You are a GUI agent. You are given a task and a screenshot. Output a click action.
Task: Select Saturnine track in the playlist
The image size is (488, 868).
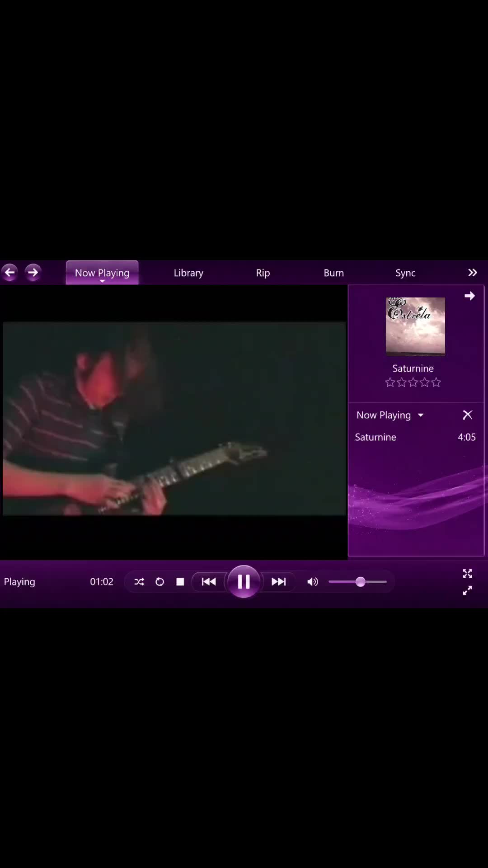(x=415, y=437)
